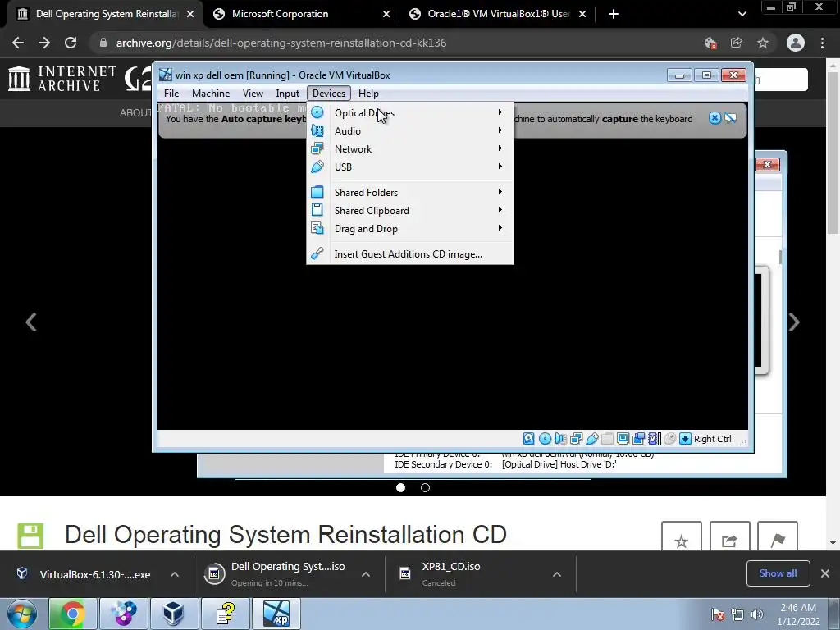The width and height of the screenshot is (840, 630).
Task: Click the Shared Folders folder icon
Action: point(317,192)
